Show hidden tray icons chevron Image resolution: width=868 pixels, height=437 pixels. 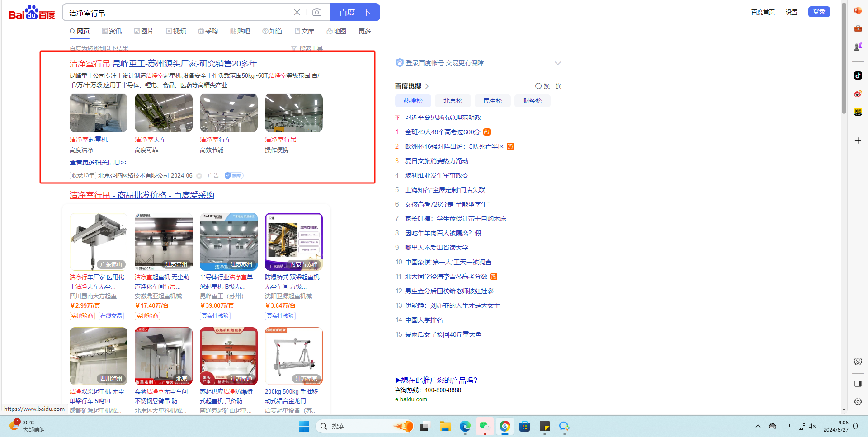pyautogui.click(x=758, y=426)
